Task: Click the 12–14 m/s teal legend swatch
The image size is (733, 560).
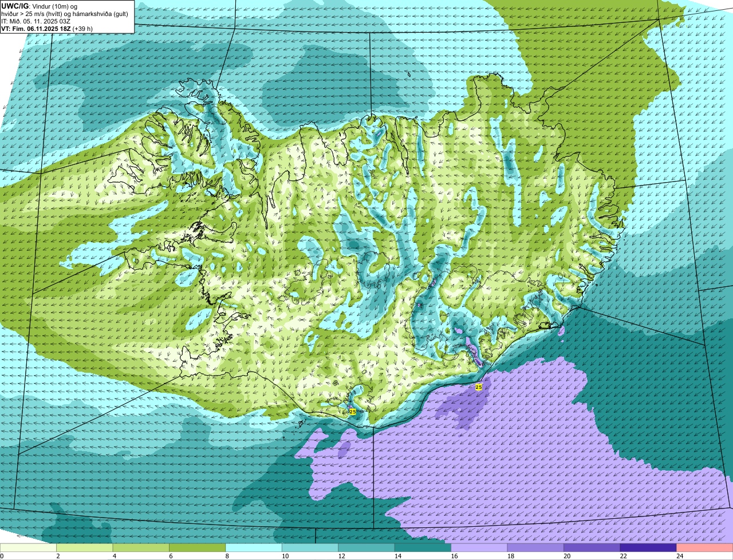Action: click(366, 547)
